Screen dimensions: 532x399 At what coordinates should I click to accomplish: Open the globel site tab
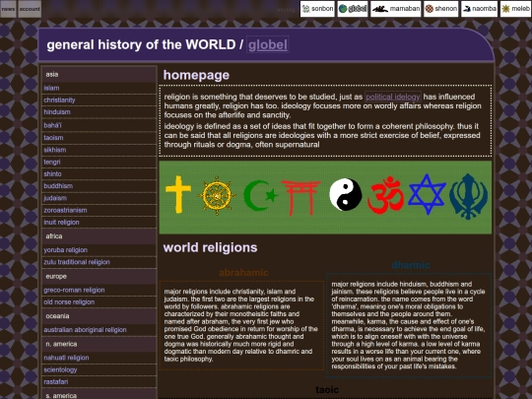353,9
